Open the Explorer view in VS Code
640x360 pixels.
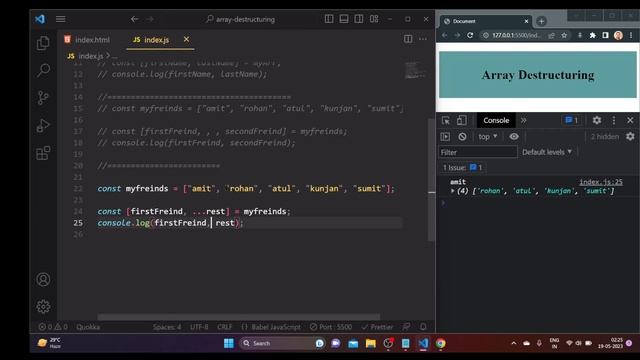43,43
